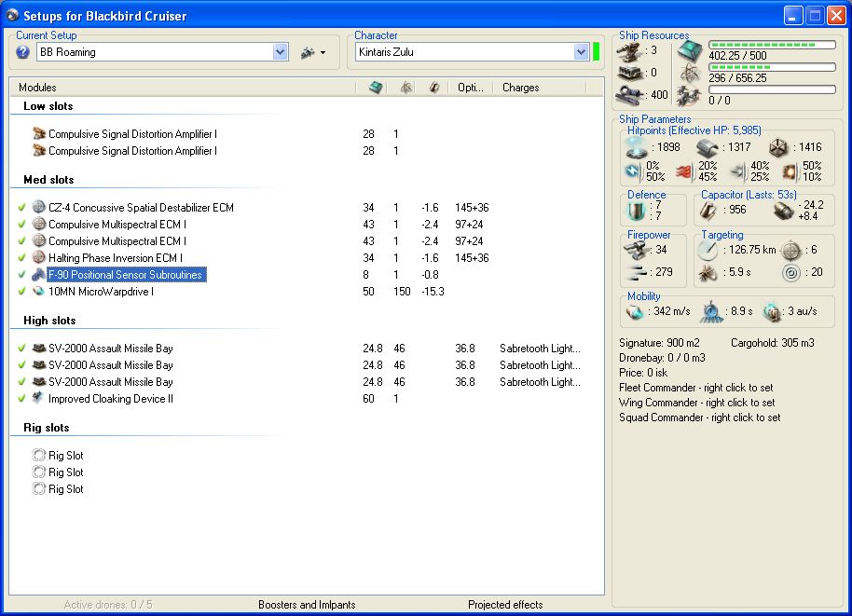The width and height of the screenshot is (852, 616).
Task: Click the targeting range icon showing 126.75 km
Action: pos(708,250)
